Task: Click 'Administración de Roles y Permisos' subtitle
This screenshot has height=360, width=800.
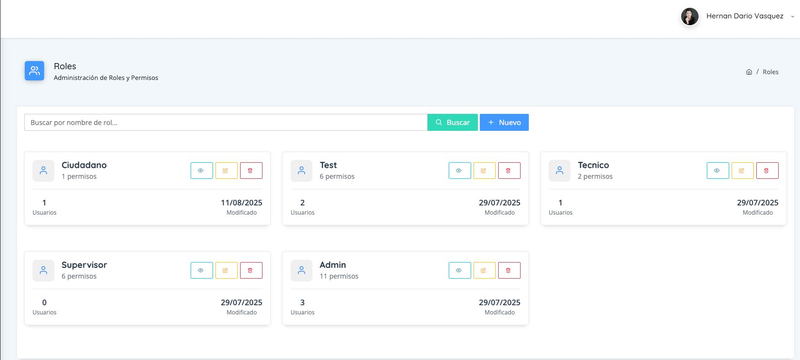Action: pos(106,78)
